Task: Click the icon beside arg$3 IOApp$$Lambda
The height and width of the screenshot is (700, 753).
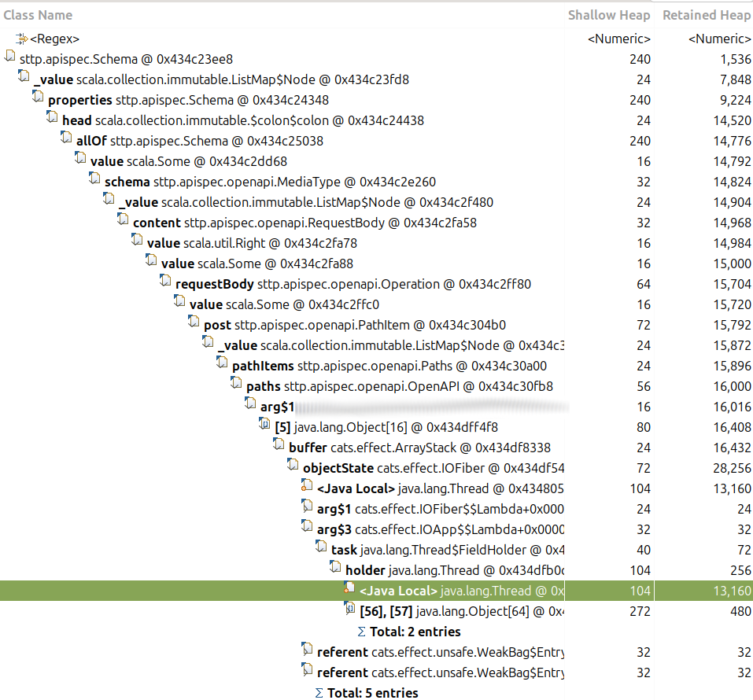Action: click(x=307, y=526)
